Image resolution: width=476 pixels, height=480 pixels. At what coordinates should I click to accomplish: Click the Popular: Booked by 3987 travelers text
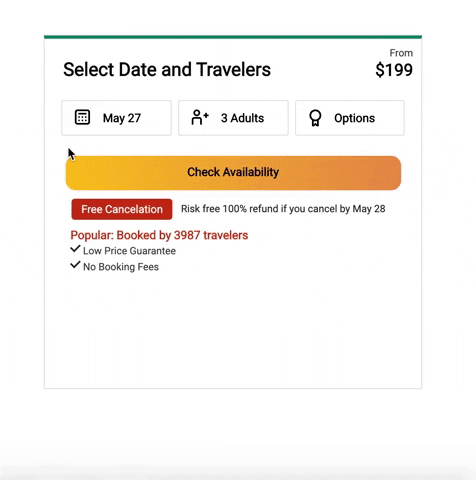pyautogui.click(x=159, y=235)
